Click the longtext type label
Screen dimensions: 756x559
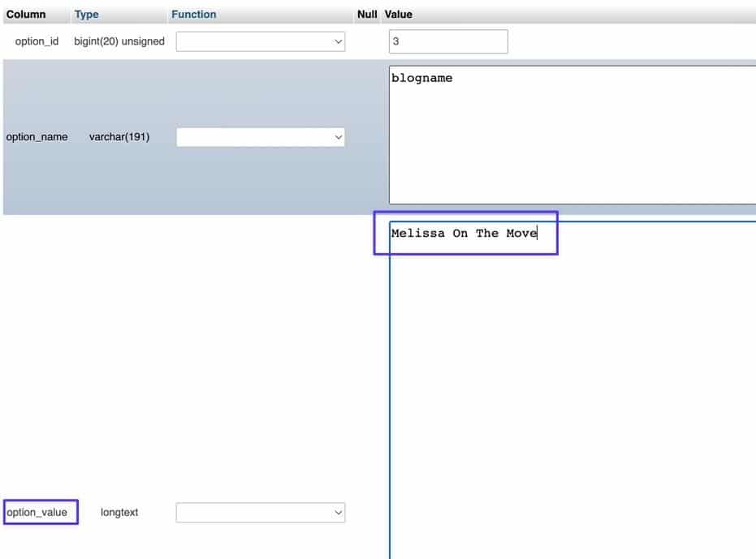coord(119,512)
